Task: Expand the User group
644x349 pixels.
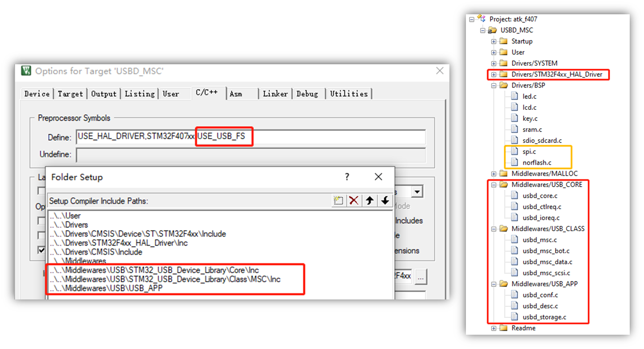Action: [x=494, y=53]
